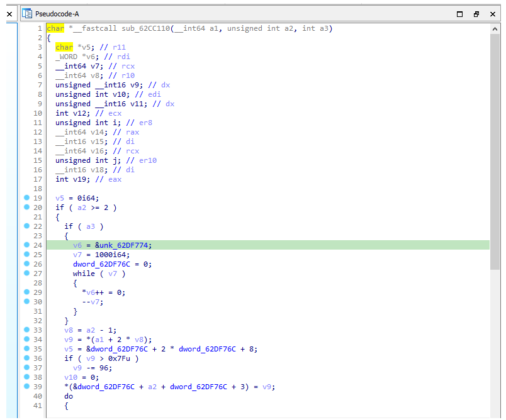Click variable v18 declaration on line 16
Viewport: 506px width, 420px height.
point(97,170)
